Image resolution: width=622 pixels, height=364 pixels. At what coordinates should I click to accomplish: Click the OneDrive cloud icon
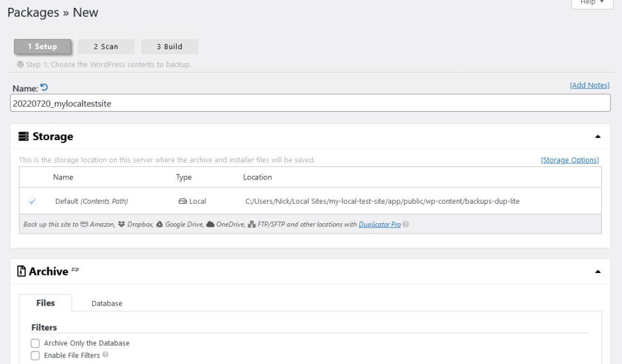pos(210,224)
